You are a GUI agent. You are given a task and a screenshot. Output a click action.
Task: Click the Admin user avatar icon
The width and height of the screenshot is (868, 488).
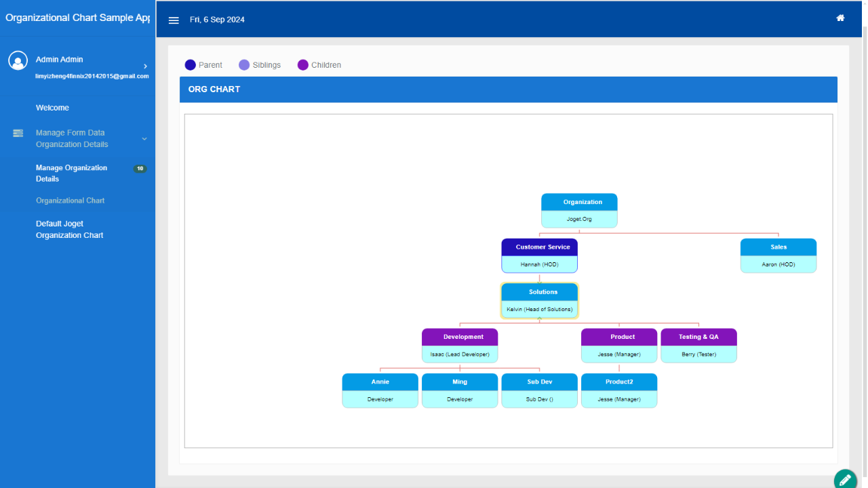click(x=18, y=60)
